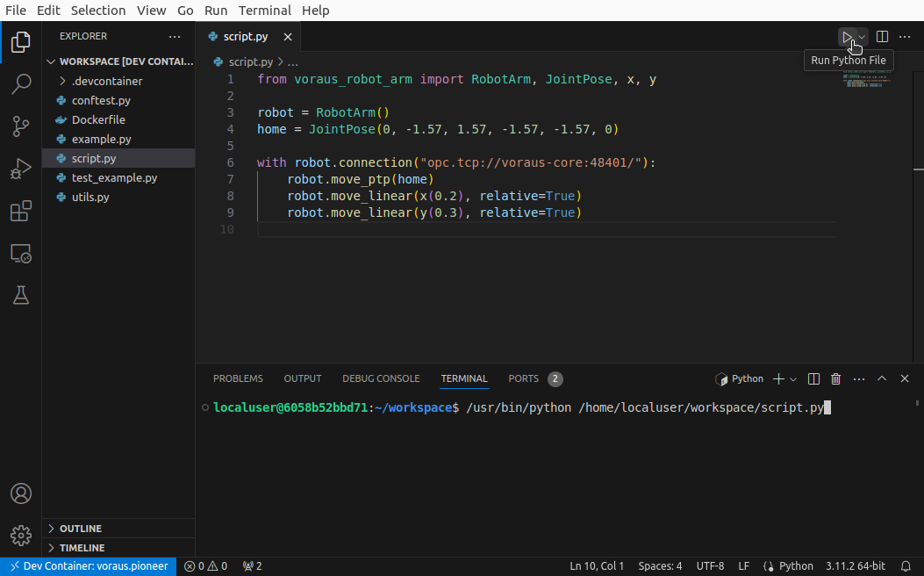Open the Testing flask icon
Viewport: 924px width, 576px height.
[x=21, y=296]
